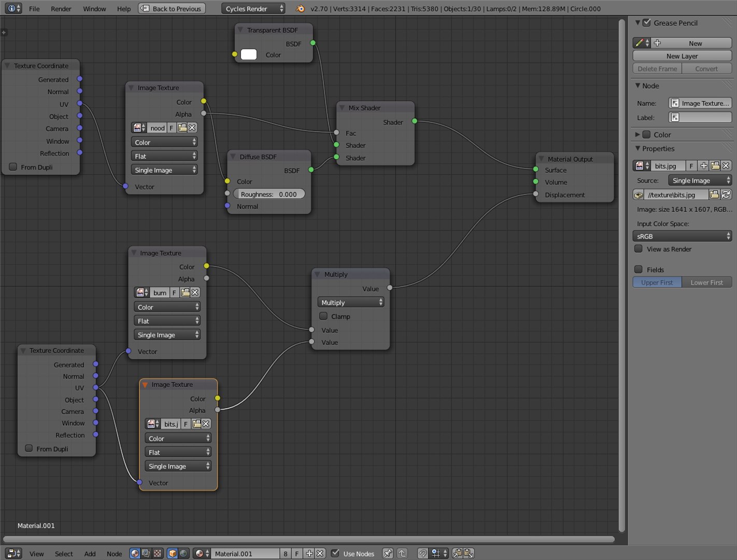Add new image with plus in Properties panel
The width and height of the screenshot is (737, 560).
(704, 166)
